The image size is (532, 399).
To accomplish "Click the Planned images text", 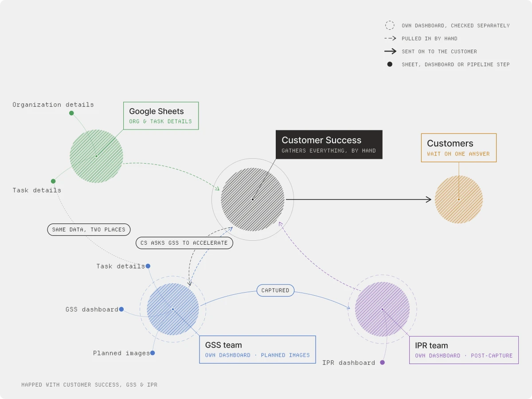I will point(121,353).
